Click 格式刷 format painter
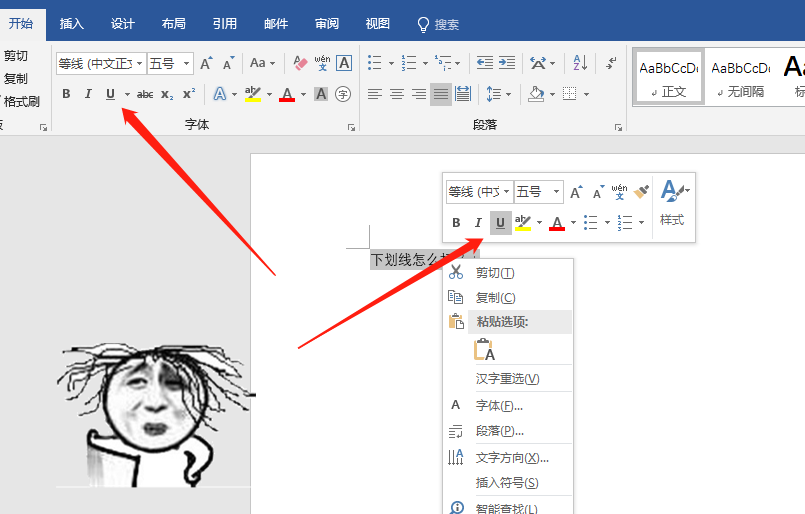Image resolution: width=805 pixels, height=514 pixels. point(21,101)
